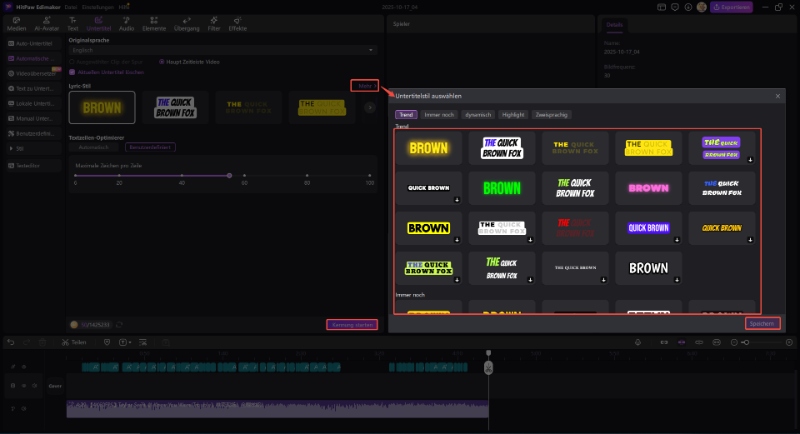Open the Medien tool in top toolbar
The height and width of the screenshot is (434, 800).
point(16,24)
